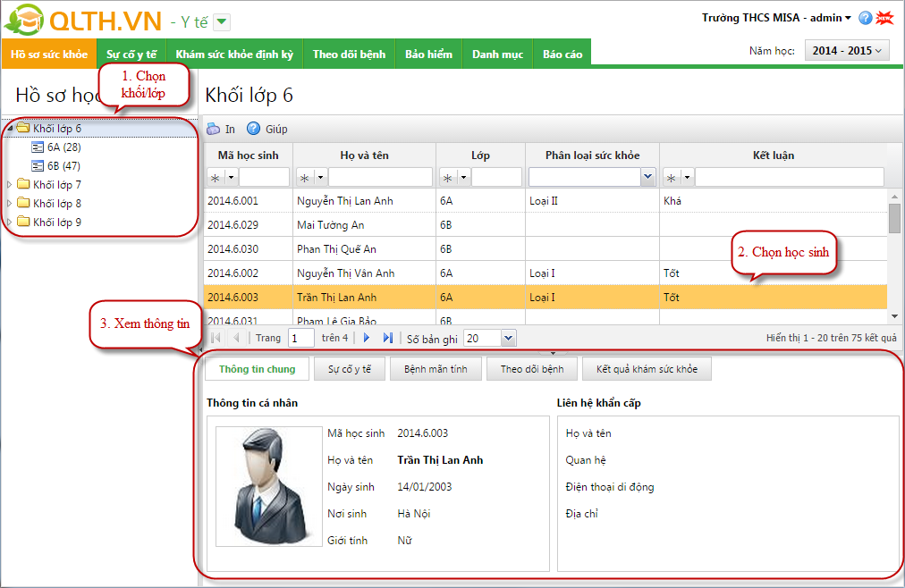This screenshot has width=905, height=588.
Task: Open the Bảo hiểm menu
Action: (429, 55)
